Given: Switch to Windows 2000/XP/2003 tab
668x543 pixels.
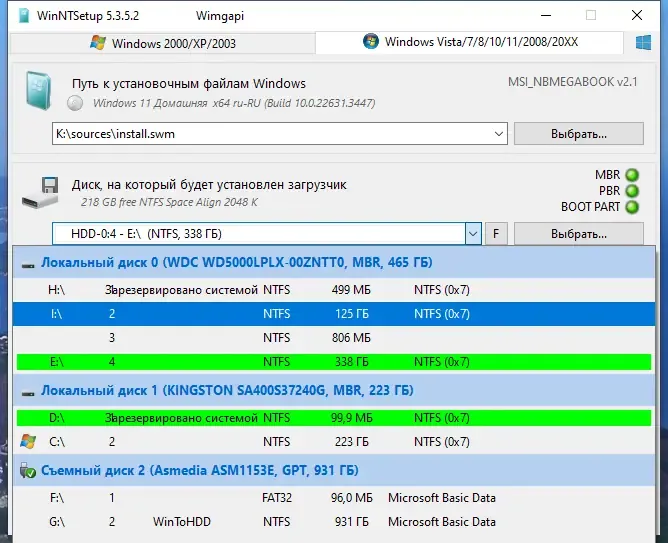Looking at the screenshot, I should pyautogui.click(x=162, y=43).
